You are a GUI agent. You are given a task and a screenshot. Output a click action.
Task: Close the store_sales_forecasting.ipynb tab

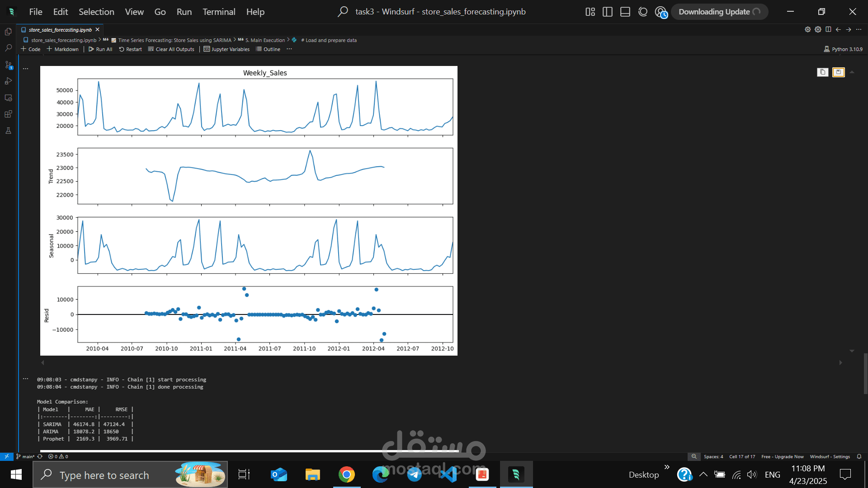(97, 30)
